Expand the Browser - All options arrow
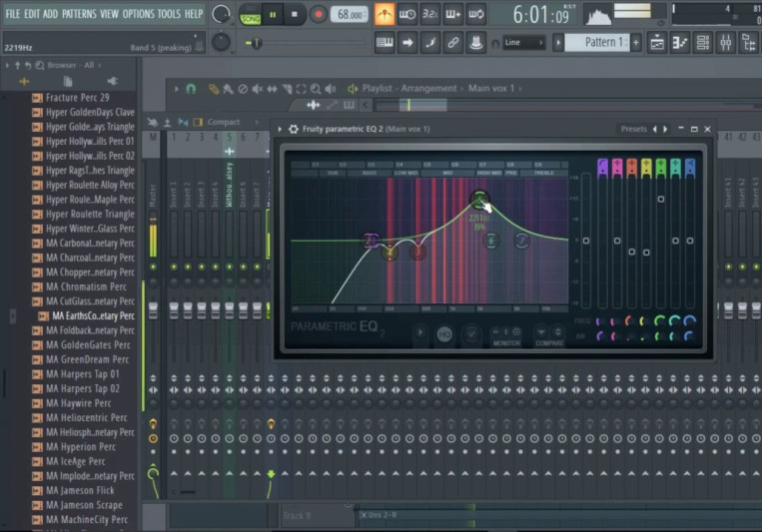762x532 pixels. (x=7, y=65)
